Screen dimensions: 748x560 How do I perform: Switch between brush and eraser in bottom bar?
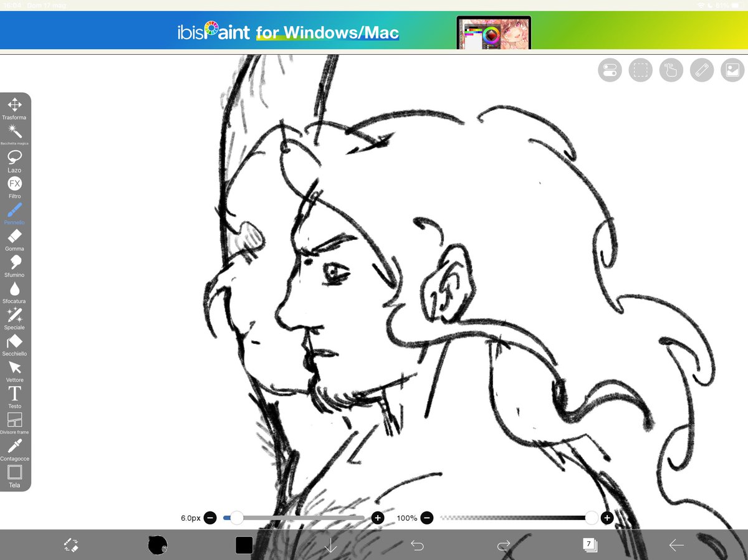[71, 546]
